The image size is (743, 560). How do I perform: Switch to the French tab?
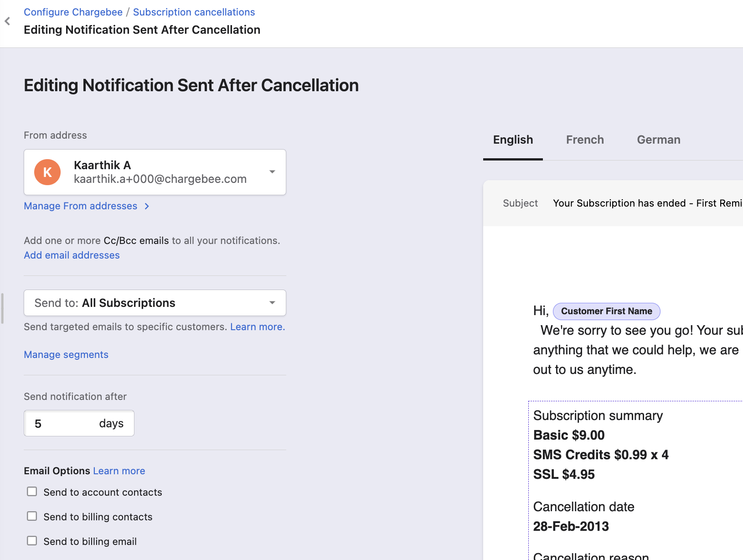585,140
